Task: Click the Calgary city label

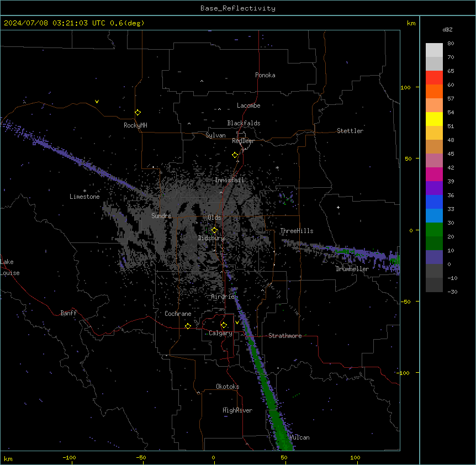Action: (220, 333)
